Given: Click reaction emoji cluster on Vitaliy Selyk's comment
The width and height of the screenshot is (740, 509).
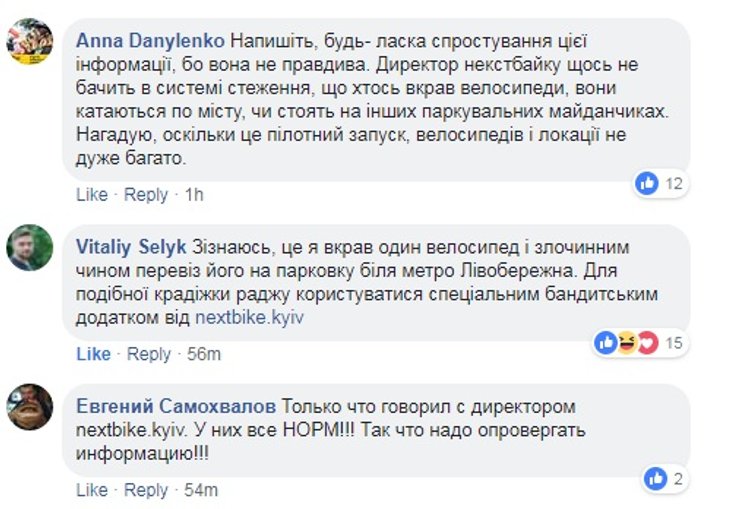Looking at the screenshot, I should coord(628,343).
